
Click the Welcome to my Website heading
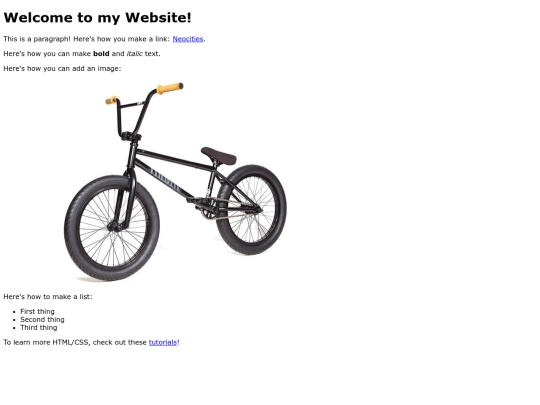[97, 18]
